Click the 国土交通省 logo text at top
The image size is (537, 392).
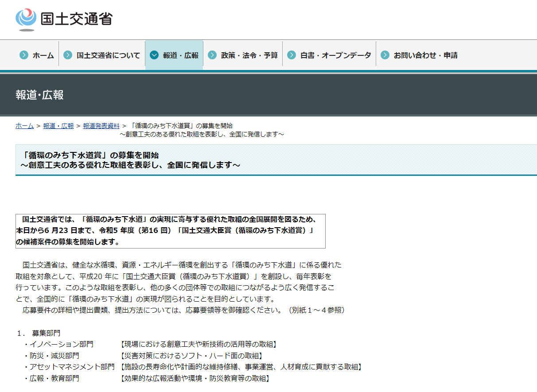pos(76,19)
